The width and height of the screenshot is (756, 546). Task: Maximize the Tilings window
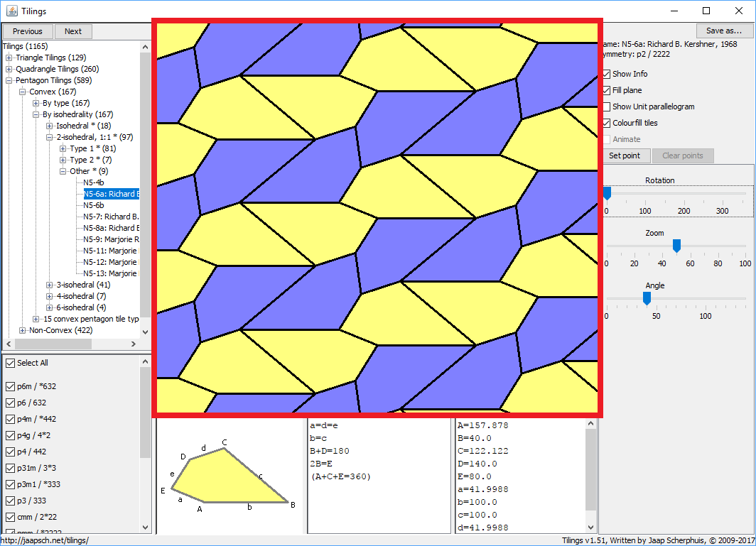(x=706, y=11)
